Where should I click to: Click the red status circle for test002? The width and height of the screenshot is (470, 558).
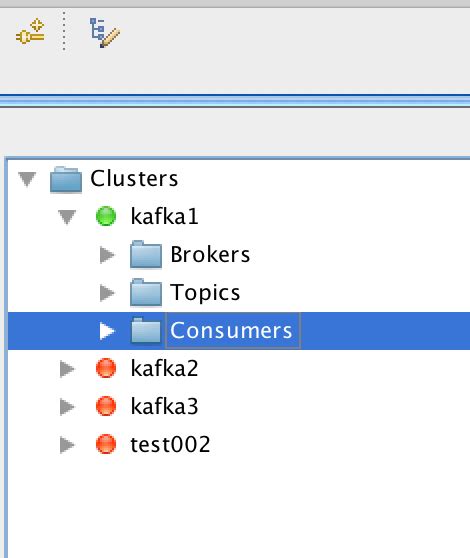tap(106, 444)
